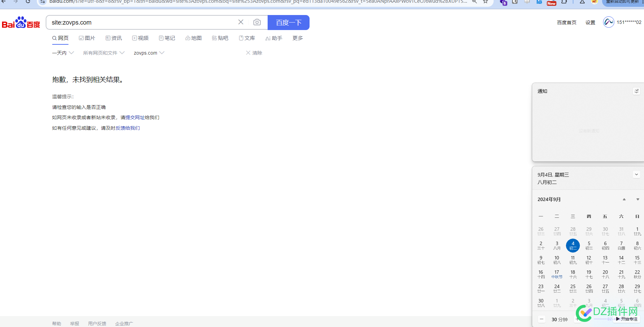Click the 开始专注 focus button

point(627,319)
